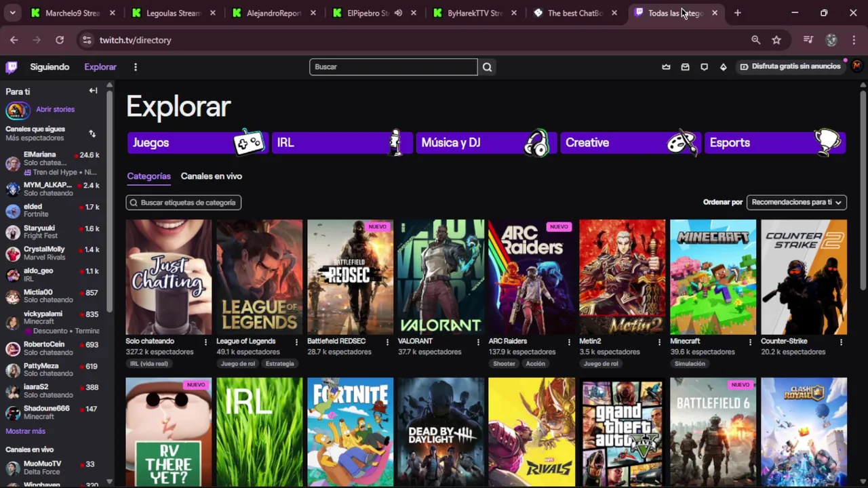
Task: Select IRL (vida real) tag
Action: [149, 363]
